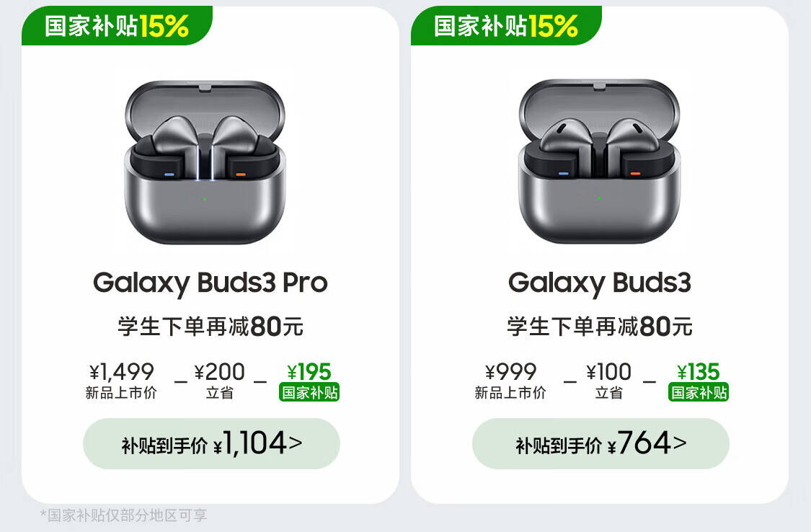Click the Galaxy Buds3 title

point(600,283)
